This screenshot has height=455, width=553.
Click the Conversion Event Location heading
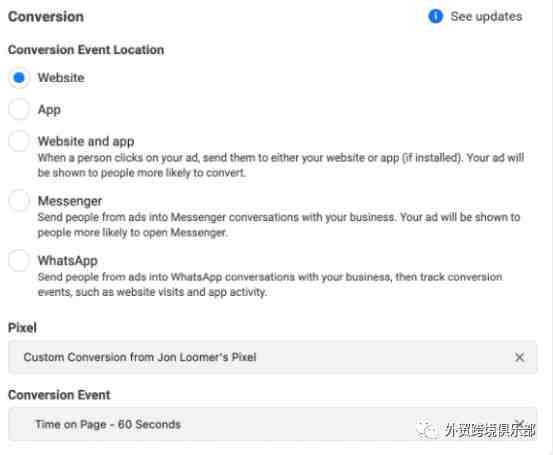86,50
